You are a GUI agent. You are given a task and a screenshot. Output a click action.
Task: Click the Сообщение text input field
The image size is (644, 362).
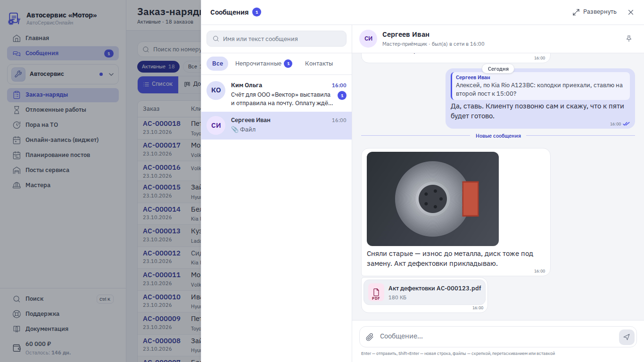click(497, 337)
